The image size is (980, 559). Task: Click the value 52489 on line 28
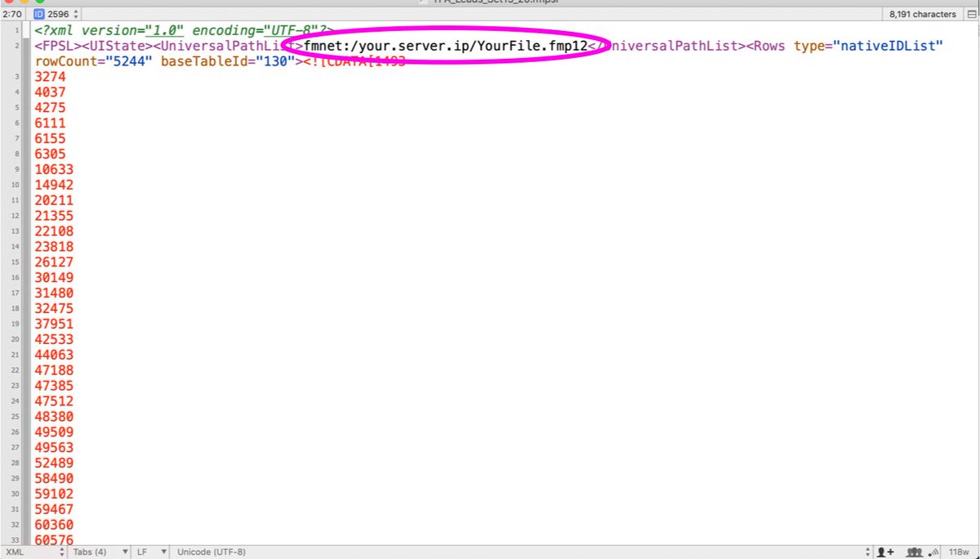pyautogui.click(x=55, y=463)
